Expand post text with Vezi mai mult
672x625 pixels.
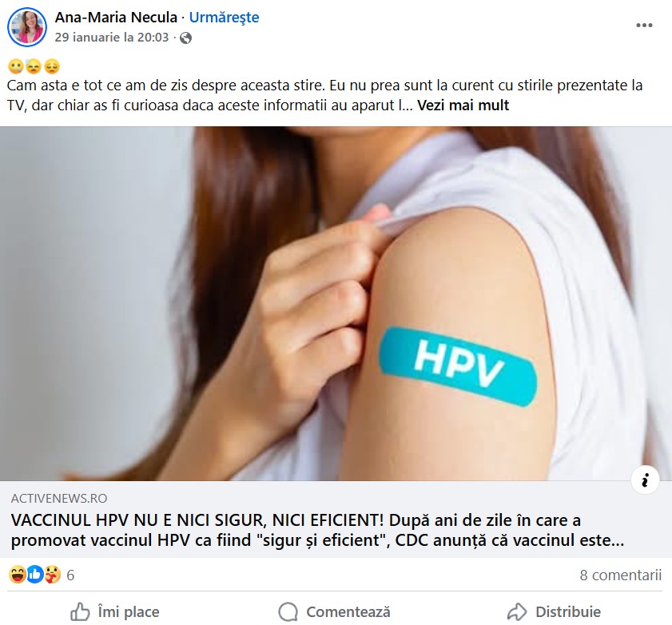(463, 105)
